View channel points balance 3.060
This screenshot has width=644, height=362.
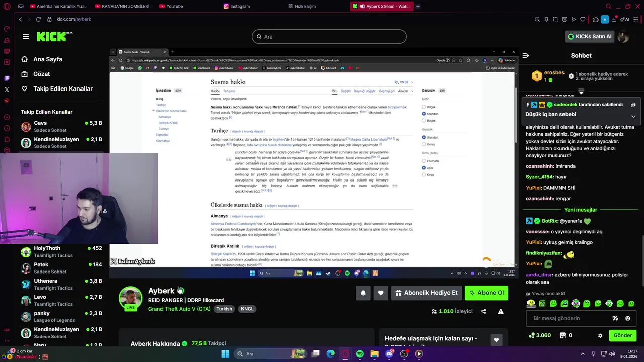point(539,335)
